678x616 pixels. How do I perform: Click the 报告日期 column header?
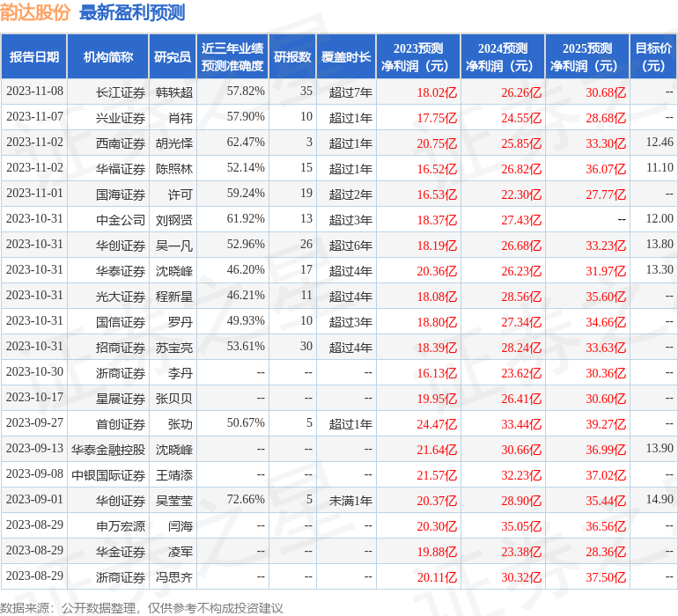pyautogui.click(x=34, y=56)
